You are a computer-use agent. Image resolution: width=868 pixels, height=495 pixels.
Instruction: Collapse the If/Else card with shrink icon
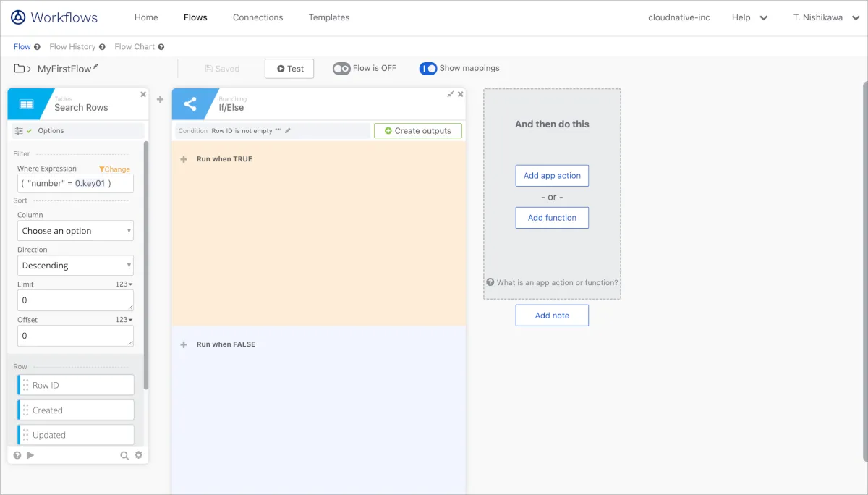click(451, 94)
